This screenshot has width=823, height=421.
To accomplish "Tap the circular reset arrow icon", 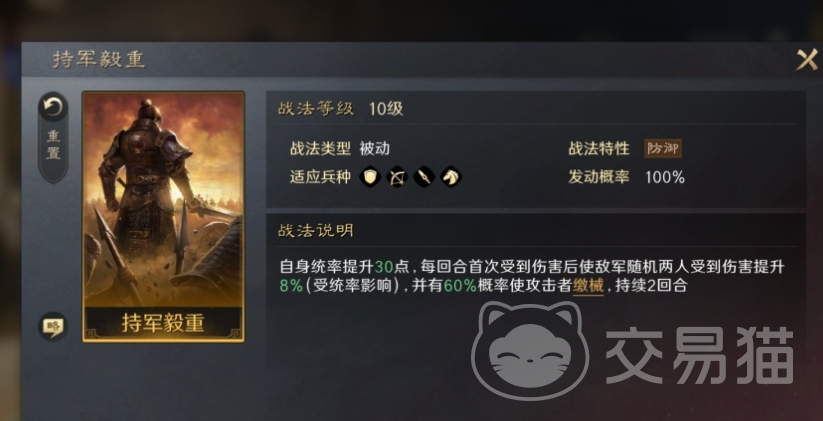I will click(53, 107).
